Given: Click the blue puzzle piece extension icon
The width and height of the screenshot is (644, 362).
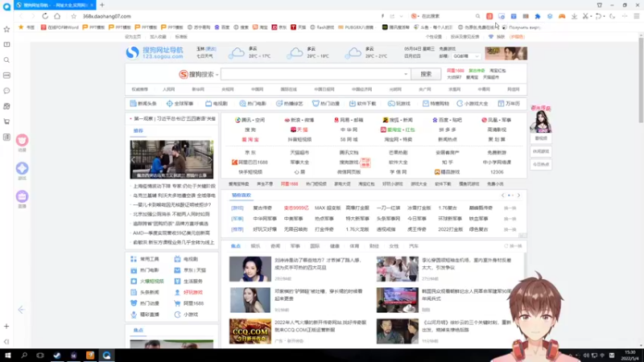Looking at the screenshot, I should point(538,16).
